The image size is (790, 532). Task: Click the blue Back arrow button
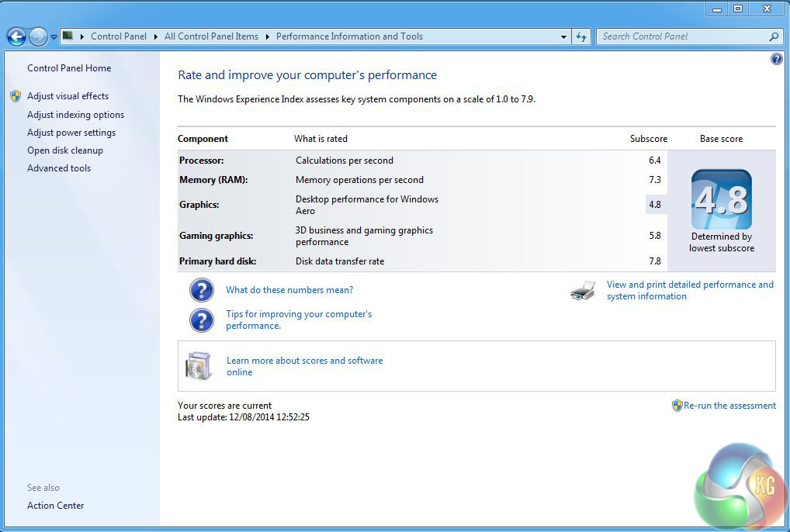click(16, 36)
